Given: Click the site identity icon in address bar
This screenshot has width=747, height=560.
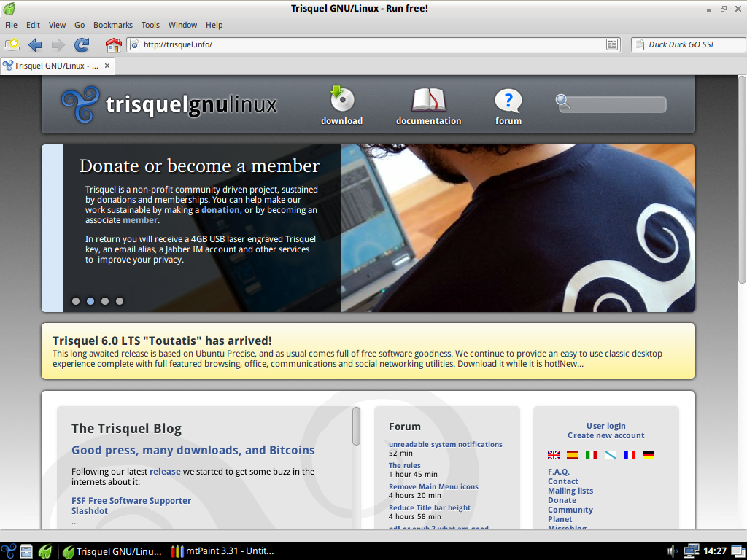Looking at the screenshot, I should tap(135, 44).
